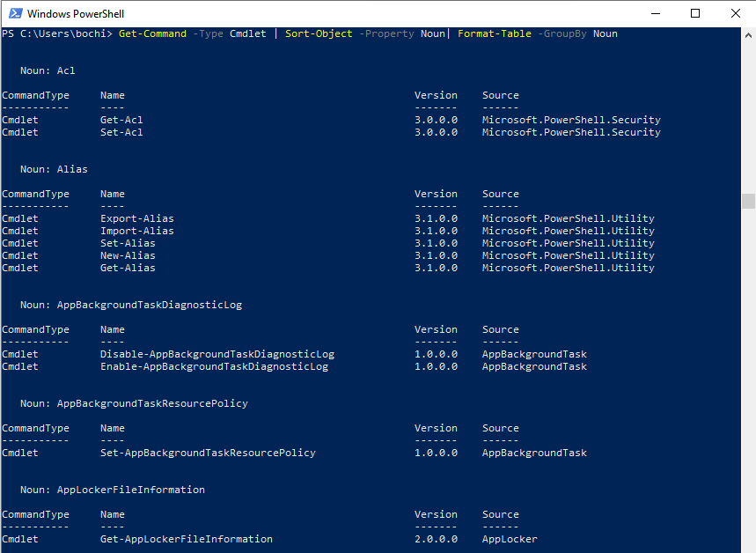The height and width of the screenshot is (553, 756).
Task: Click the Export-Alias cmdlet entry
Action: 137,218
